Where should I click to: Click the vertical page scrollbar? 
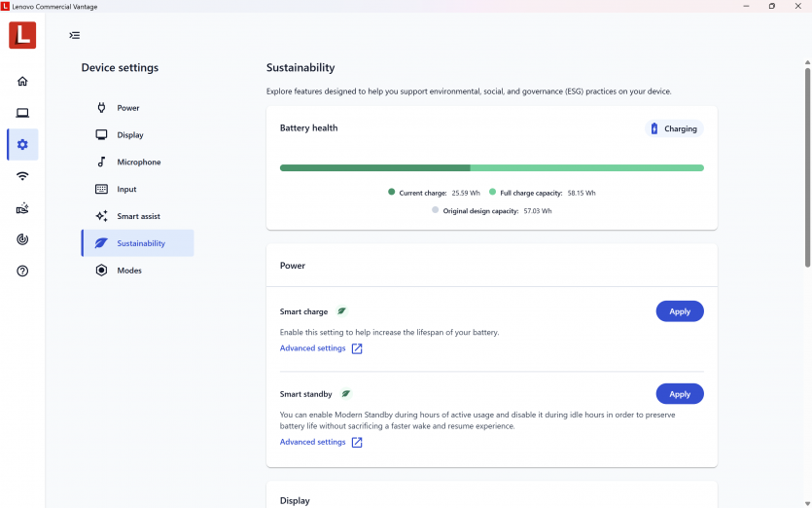pos(807,165)
